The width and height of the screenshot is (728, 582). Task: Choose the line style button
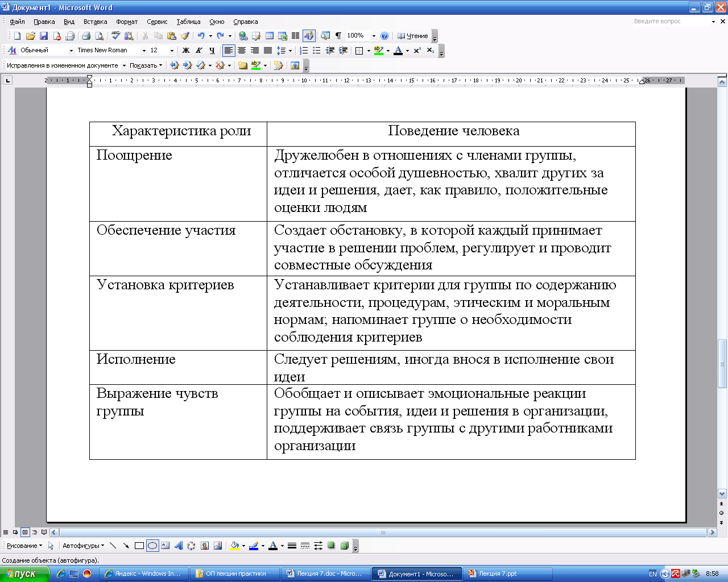(292, 546)
